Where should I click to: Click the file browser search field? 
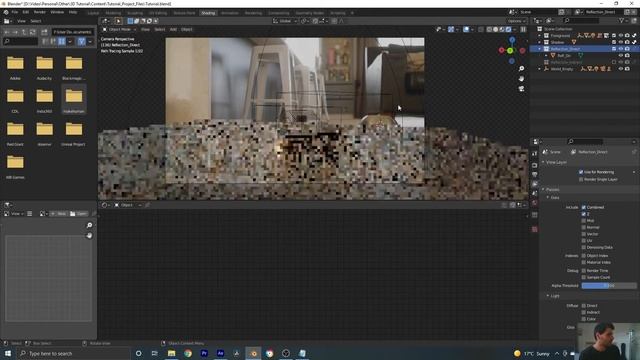pyautogui.click(x=20, y=41)
